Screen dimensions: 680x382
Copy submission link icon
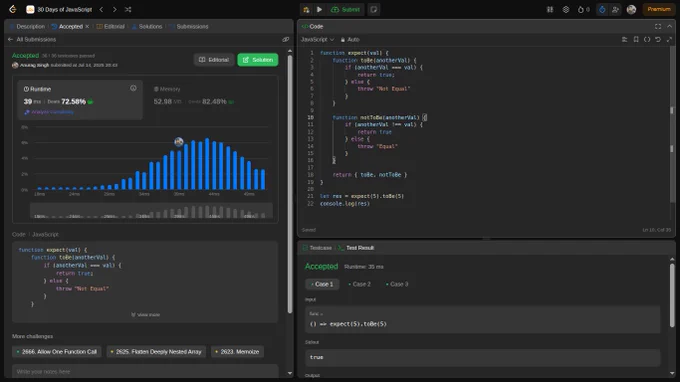point(285,39)
